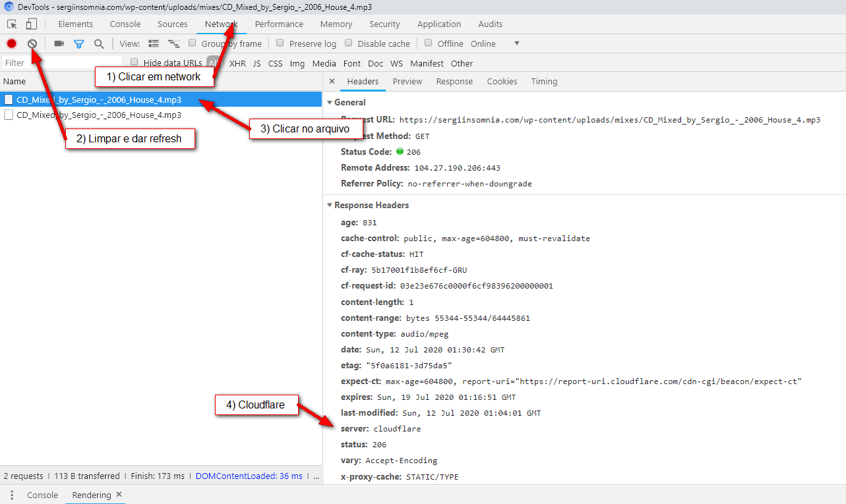The image size is (846, 504).
Task: Collapse the Response Headers section
Action: 330,206
